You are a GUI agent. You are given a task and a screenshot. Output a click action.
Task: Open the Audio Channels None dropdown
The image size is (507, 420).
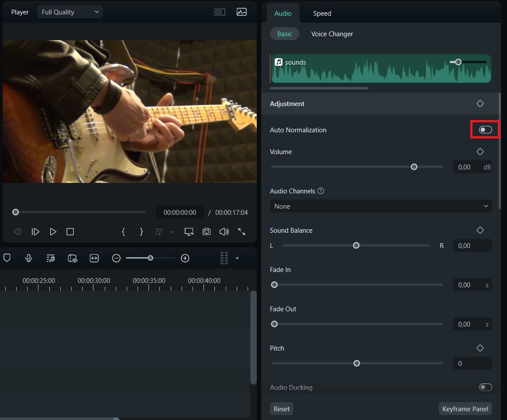[x=381, y=206]
